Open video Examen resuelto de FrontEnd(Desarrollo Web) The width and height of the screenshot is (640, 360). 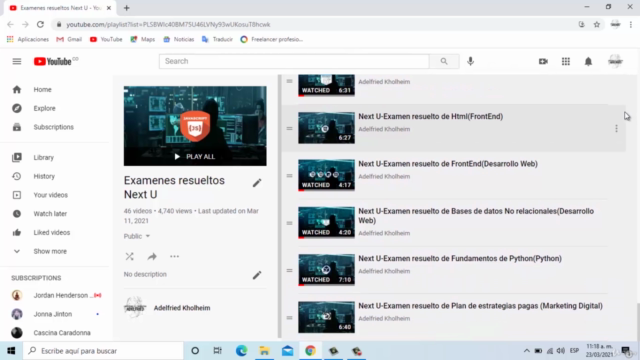pos(448,164)
